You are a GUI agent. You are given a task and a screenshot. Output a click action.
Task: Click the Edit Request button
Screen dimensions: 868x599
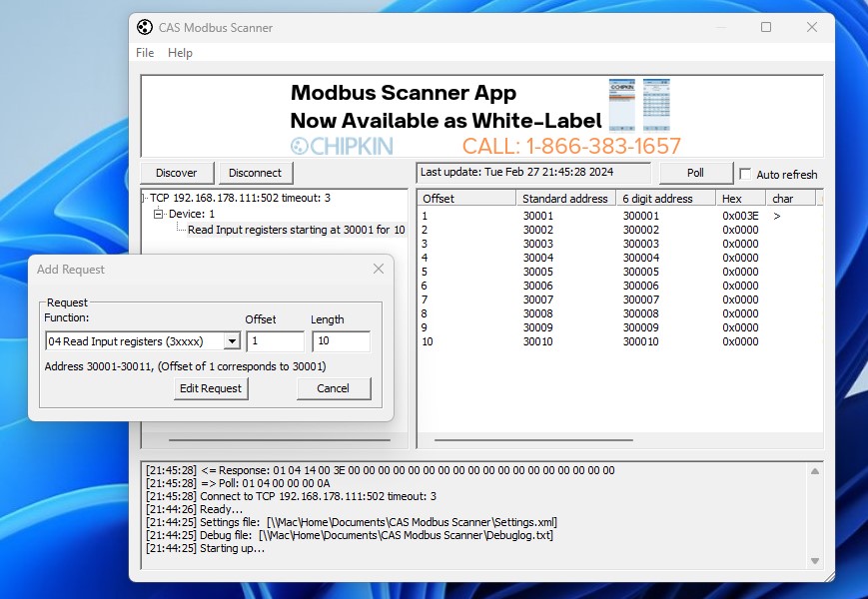click(211, 388)
